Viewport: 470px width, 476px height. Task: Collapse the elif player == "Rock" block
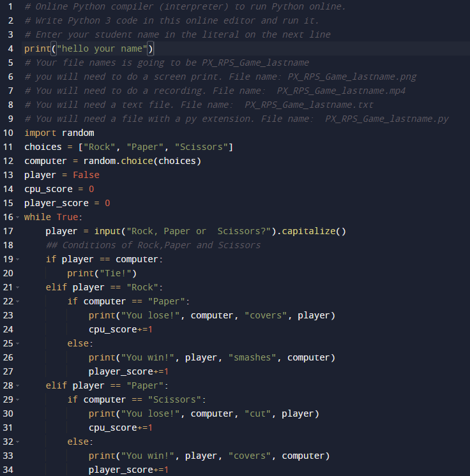(x=17, y=288)
